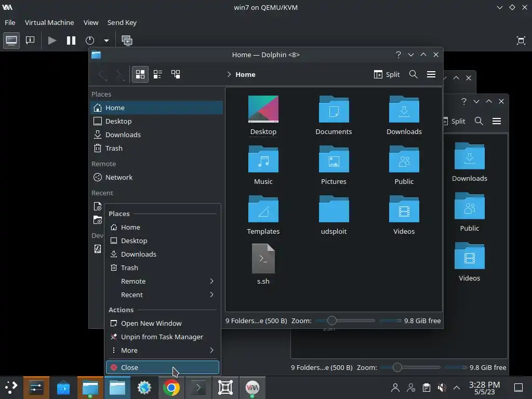Screen dimensions: 532x399
Task: Expand Recent submenu in context menu
Action: pyautogui.click(x=163, y=295)
